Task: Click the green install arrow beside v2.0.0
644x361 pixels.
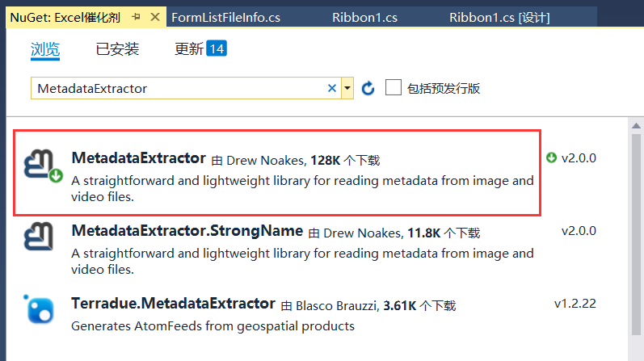Action: click(552, 158)
